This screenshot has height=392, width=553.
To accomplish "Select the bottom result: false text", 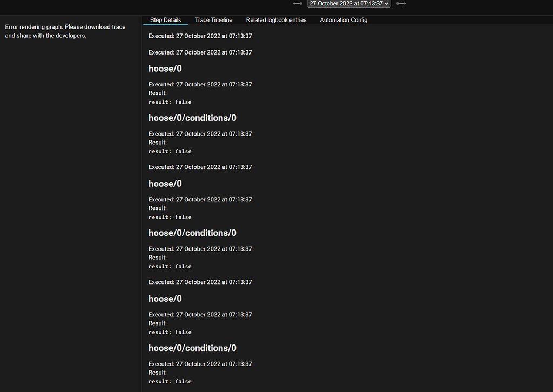I will (170, 381).
